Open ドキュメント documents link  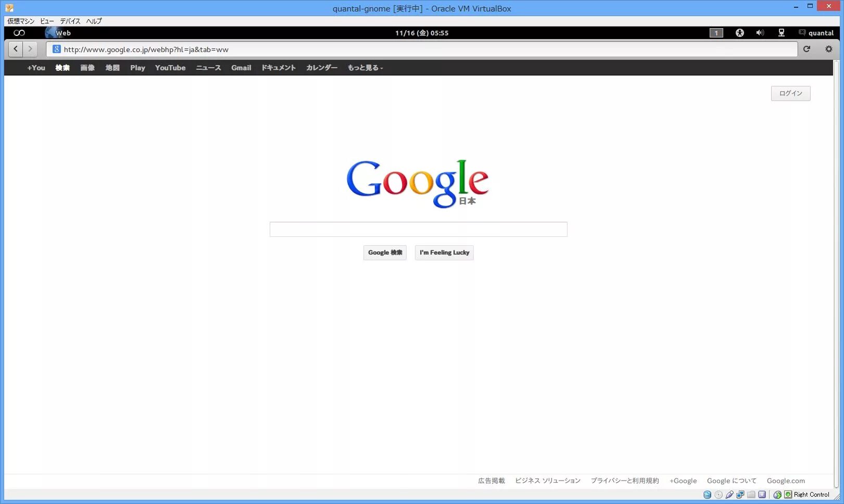[x=279, y=68]
